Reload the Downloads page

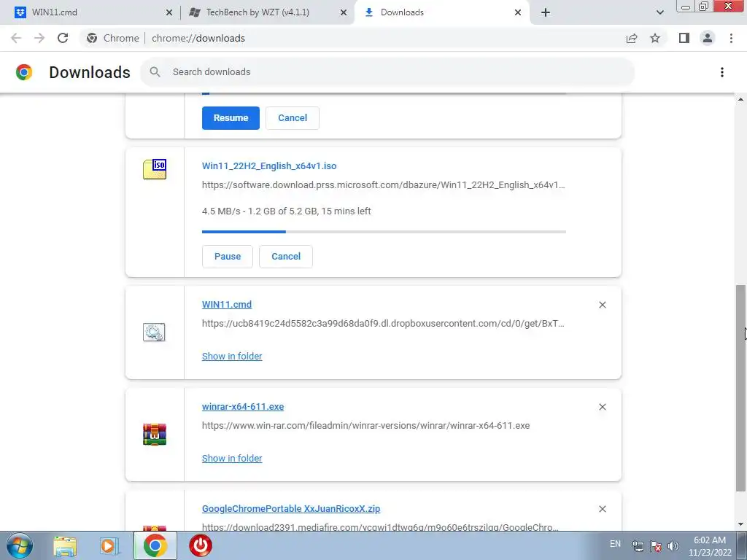coord(63,38)
